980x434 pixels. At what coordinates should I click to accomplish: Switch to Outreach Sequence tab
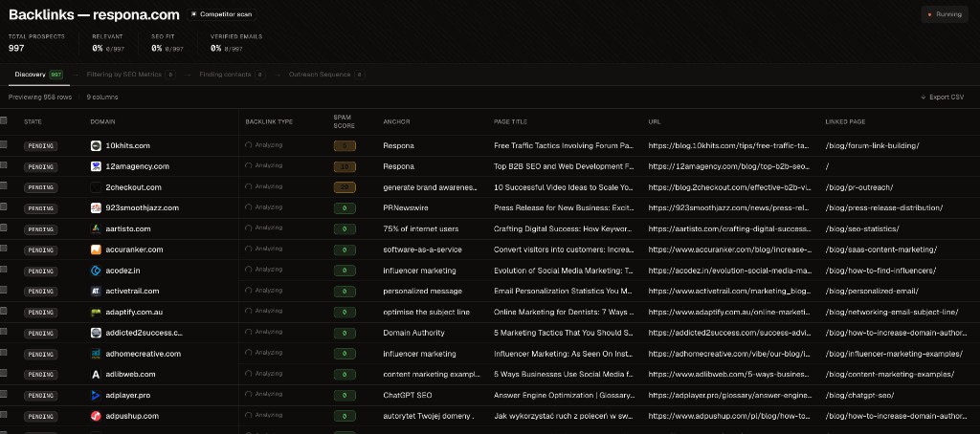pyautogui.click(x=326, y=75)
